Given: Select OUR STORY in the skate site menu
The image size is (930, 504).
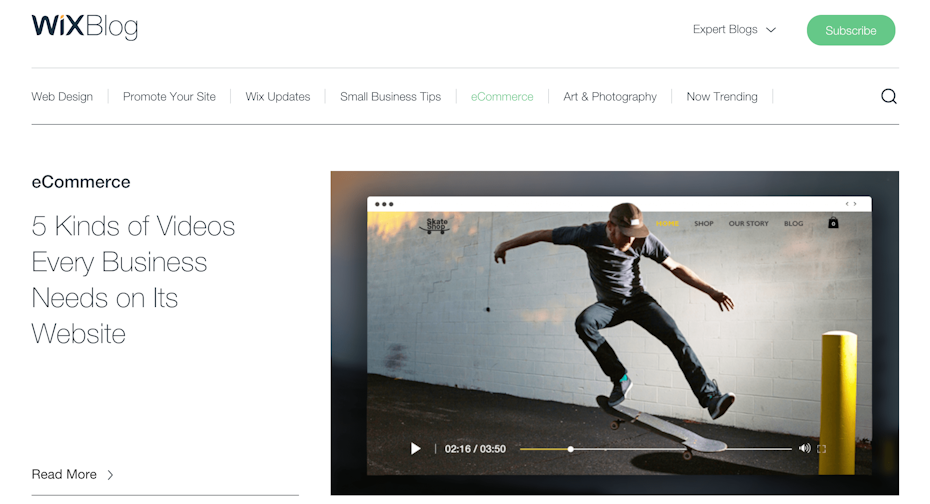Looking at the screenshot, I should [x=748, y=224].
